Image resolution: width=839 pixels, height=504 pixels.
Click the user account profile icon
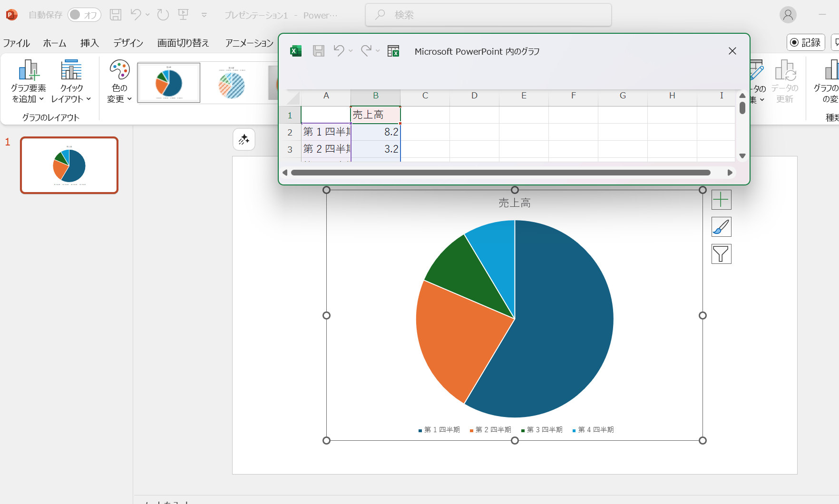(x=788, y=15)
